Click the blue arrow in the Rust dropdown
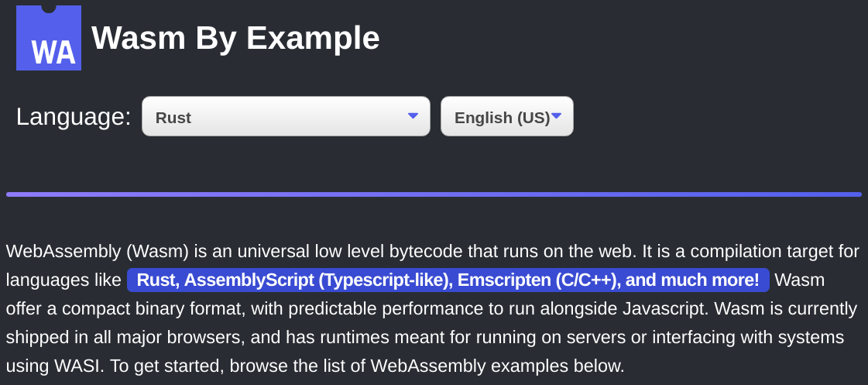This screenshot has height=385, width=868. coord(413,115)
